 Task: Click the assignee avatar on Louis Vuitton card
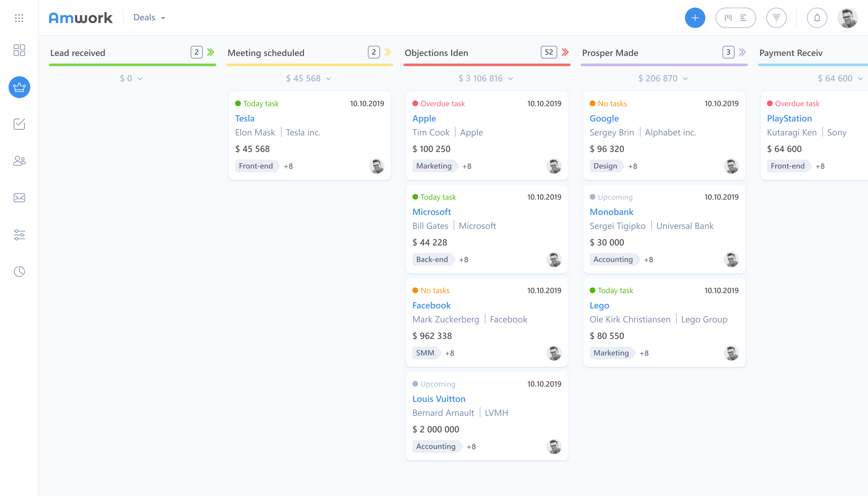click(x=554, y=447)
